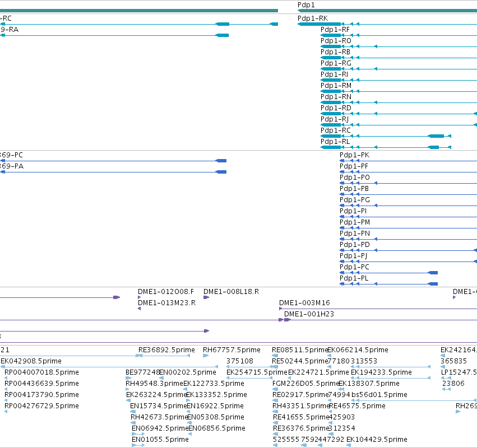
Task: Click the EK133352.5prime label
Action: coord(216,395)
